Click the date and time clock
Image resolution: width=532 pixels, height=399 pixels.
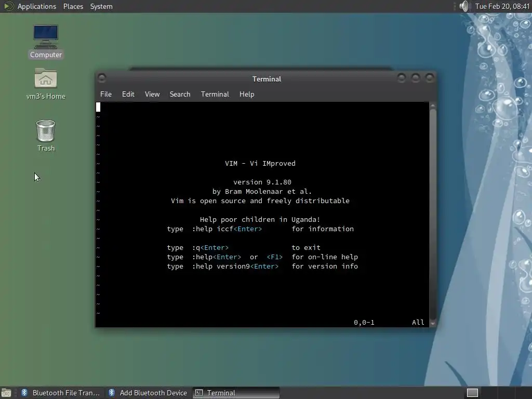point(502,6)
